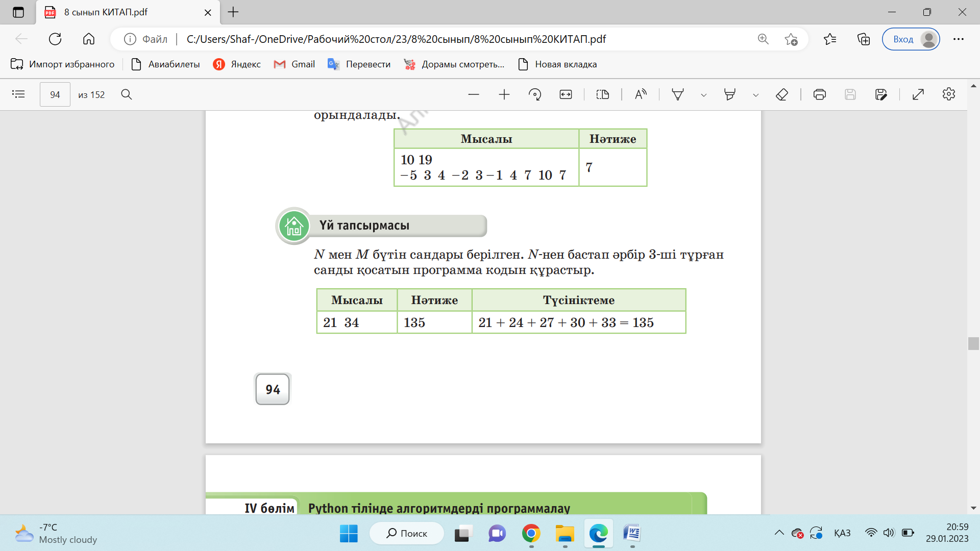Open Google Chrome from the taskbar

click(x=531, y=534)
